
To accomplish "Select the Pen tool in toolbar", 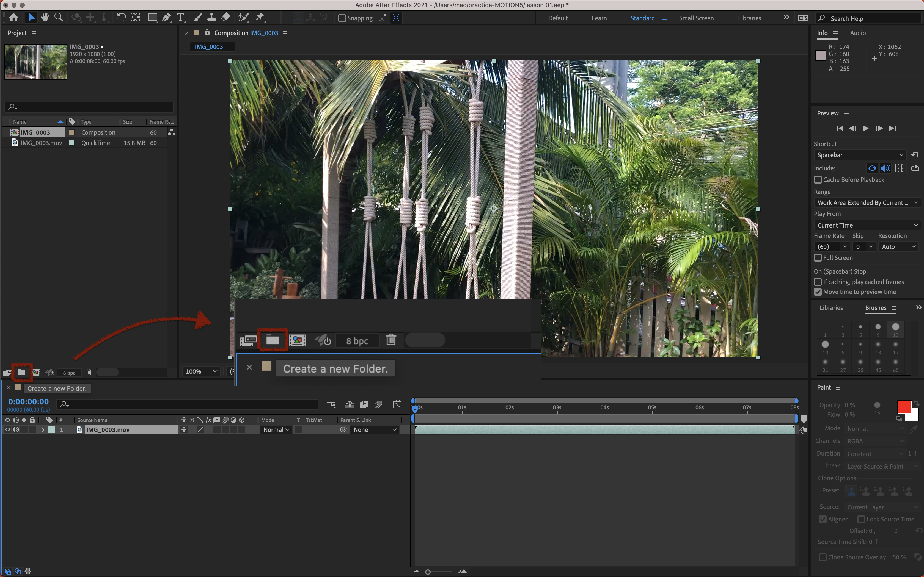I will point(166,17).
